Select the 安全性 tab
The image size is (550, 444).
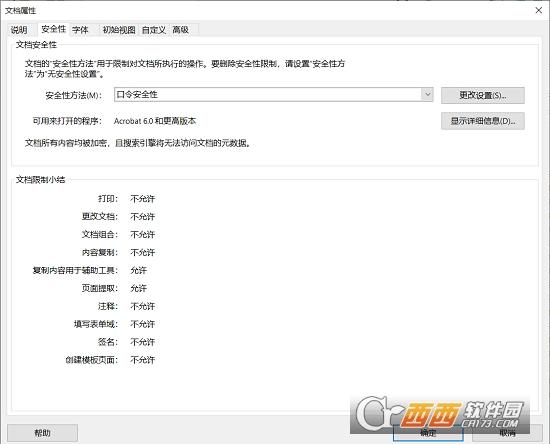pyautogui.click(x=53, y=29)
